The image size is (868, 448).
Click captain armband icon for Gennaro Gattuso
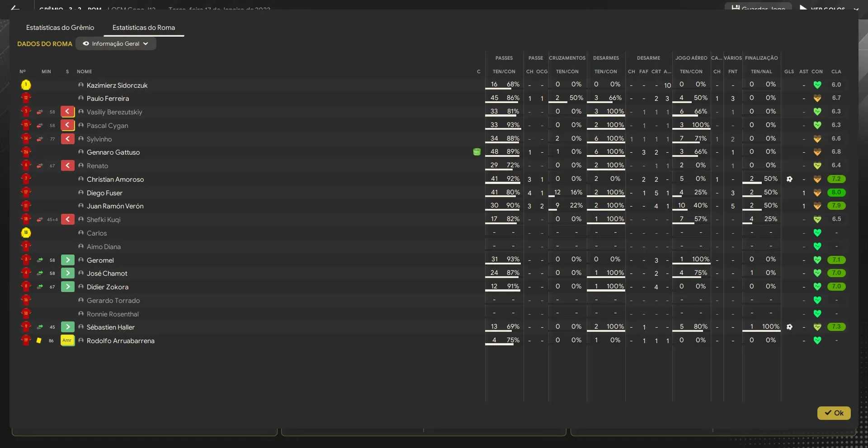point(476,152)
